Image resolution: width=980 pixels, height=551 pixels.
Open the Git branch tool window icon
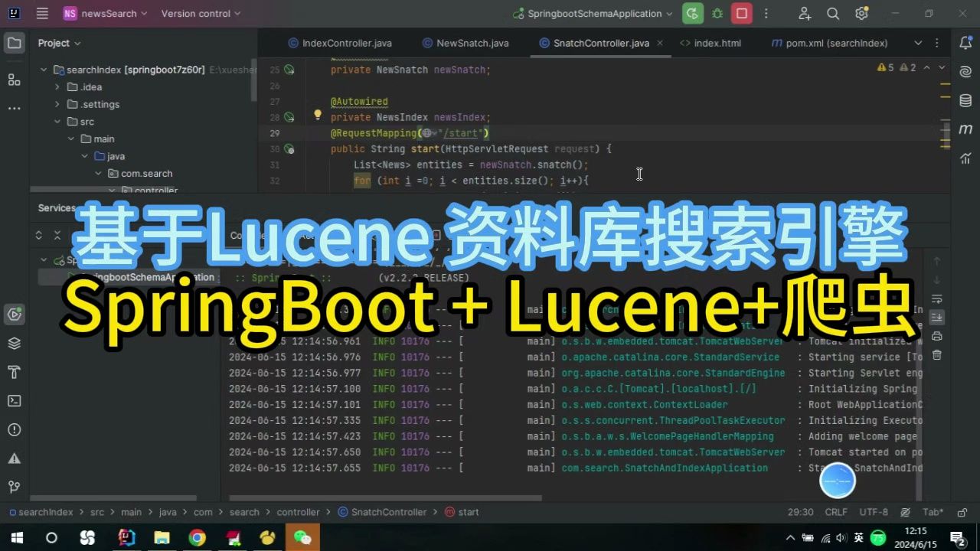click(14, 487)
